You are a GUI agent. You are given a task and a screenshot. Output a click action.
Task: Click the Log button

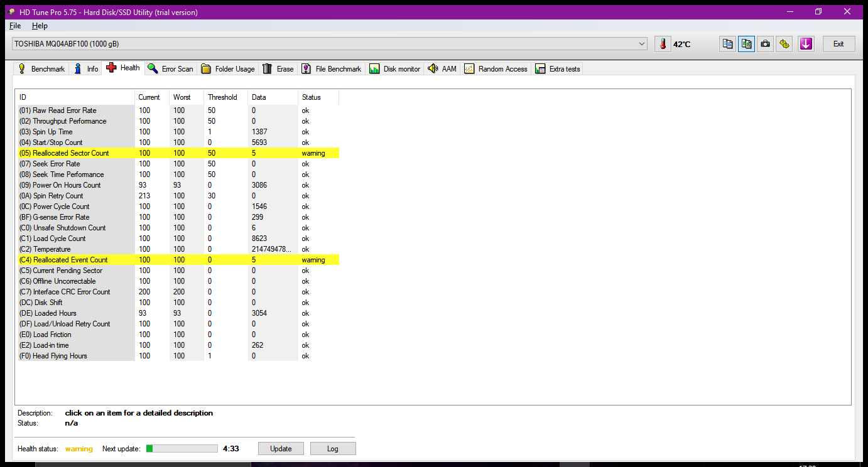click(332, 448)
